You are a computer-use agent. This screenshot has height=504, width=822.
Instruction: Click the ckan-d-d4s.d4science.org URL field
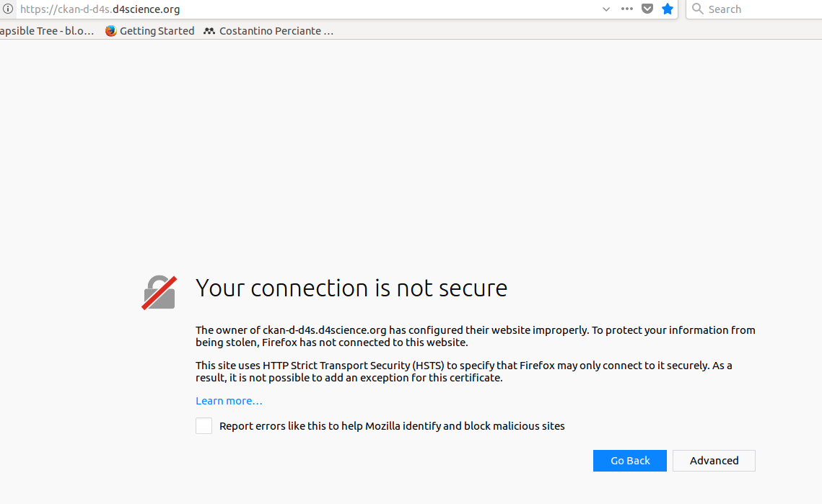[310, 9]
